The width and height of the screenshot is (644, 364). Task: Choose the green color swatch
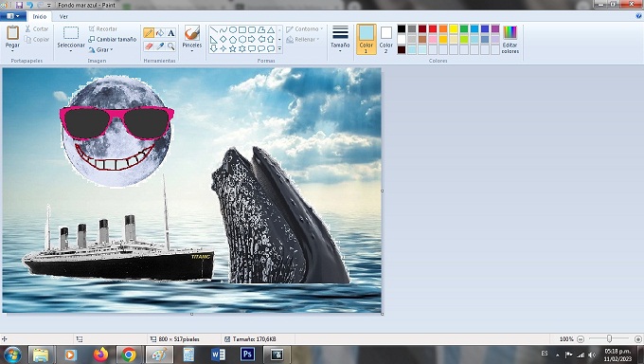pos(464,28)
